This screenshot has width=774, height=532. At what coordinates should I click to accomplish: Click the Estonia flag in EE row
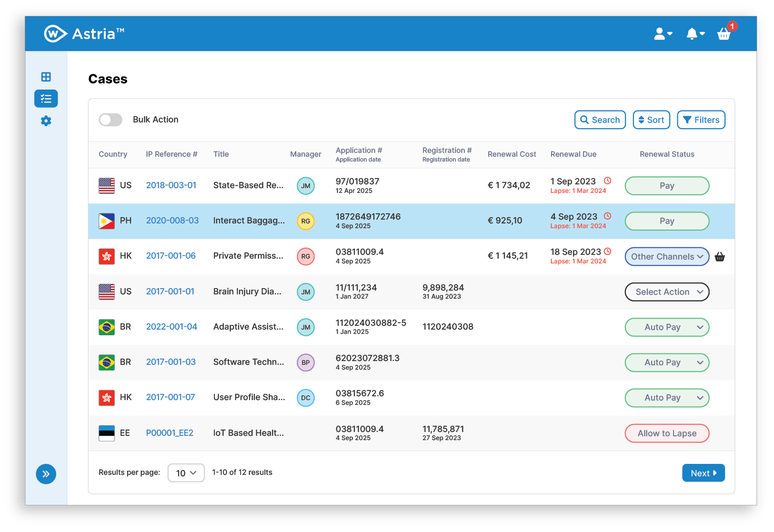[x=107, y=433]
